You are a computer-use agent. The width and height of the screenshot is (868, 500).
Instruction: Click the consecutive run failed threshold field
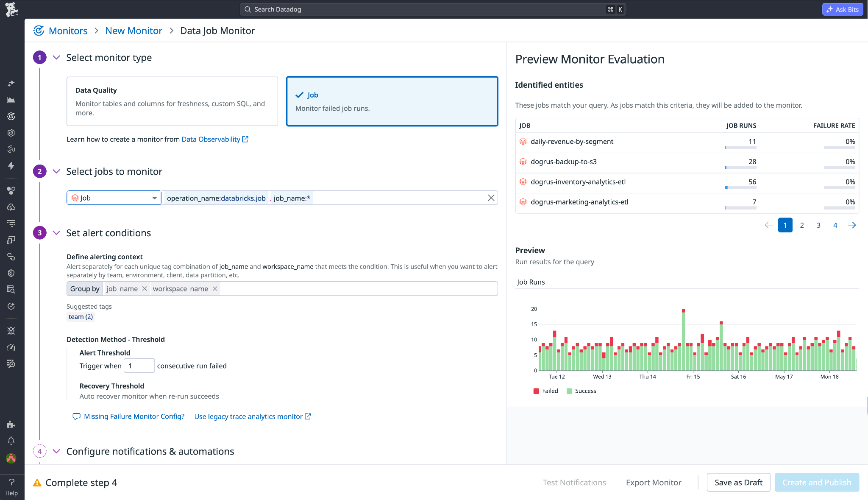(x=139, y=366)
